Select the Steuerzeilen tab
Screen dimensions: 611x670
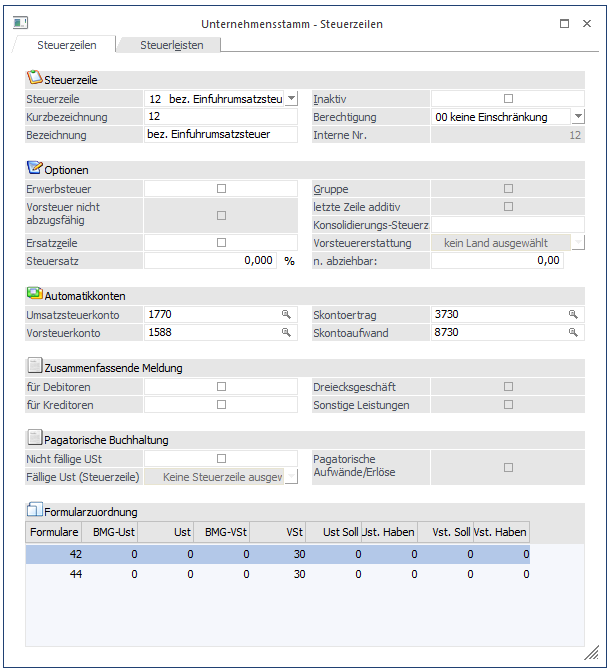click(66, 45)
